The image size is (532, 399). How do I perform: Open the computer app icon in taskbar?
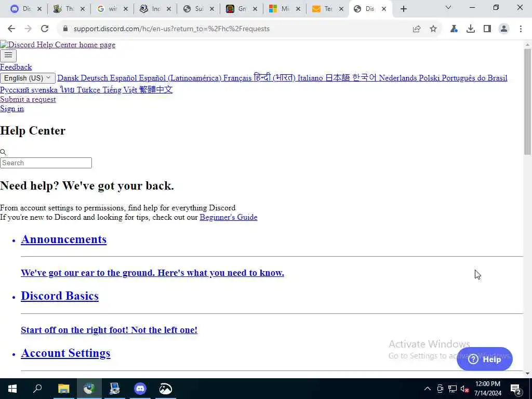point(115,389)
